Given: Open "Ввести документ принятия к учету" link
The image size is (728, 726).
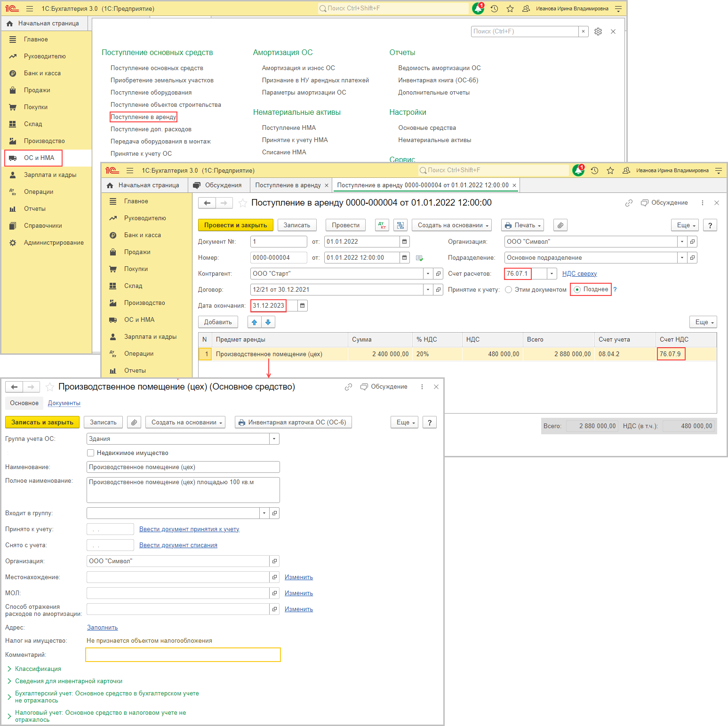Looking at the screenshot, I should (x=189, y=529).
